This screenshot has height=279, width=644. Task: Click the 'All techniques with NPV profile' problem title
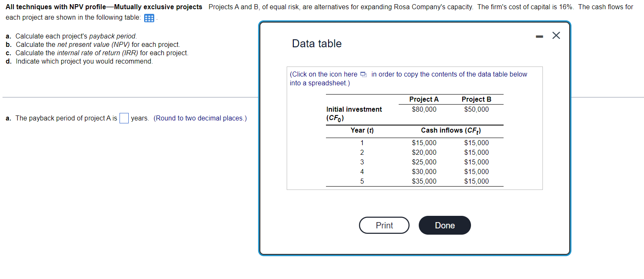pyautogui.click(x=104, y=7)
